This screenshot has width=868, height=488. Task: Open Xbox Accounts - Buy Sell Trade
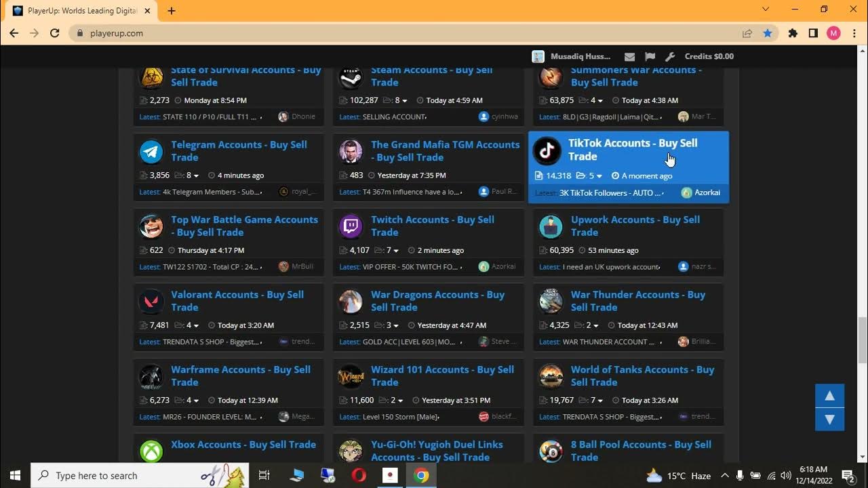pyautogui.click(x=243, y=445)
